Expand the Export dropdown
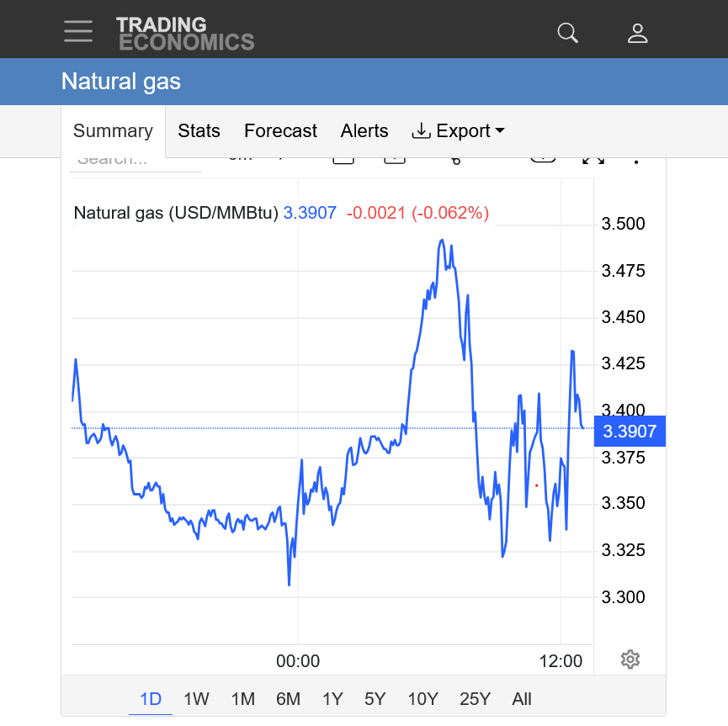 pyautogui.click(x=458, y=131)
